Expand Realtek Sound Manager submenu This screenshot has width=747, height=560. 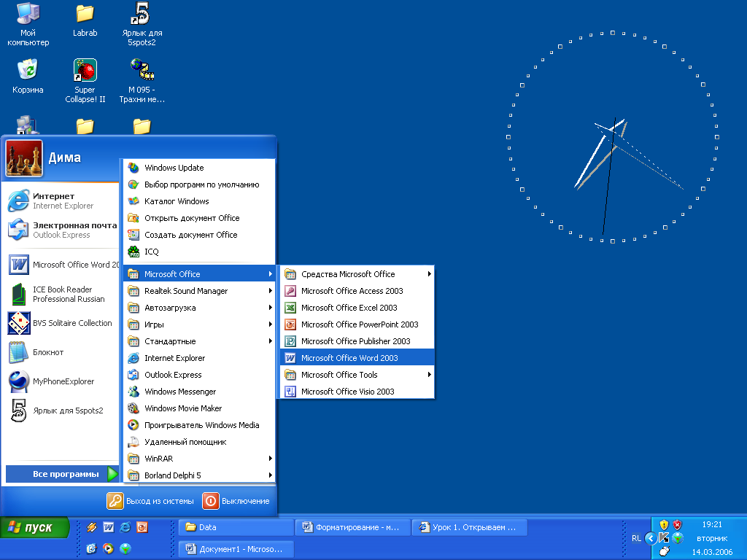(199, 290)
